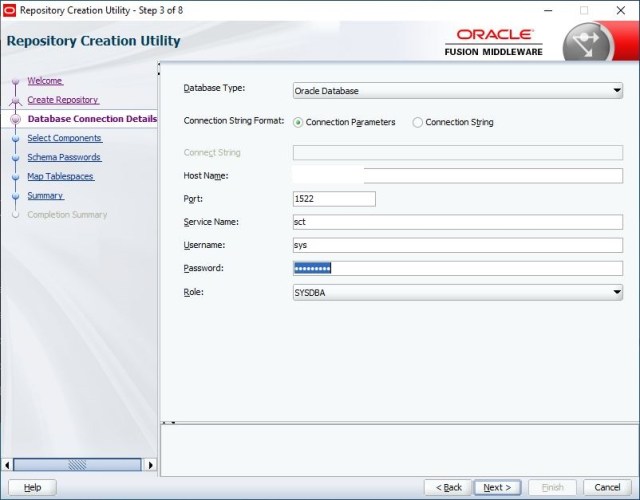
Task: Click the Password input field
Action: (x=458, y=268)
